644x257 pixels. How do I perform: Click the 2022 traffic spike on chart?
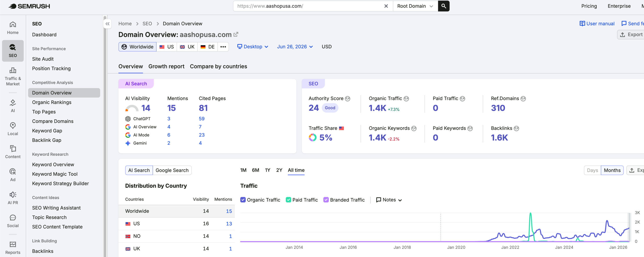(531, 214)
